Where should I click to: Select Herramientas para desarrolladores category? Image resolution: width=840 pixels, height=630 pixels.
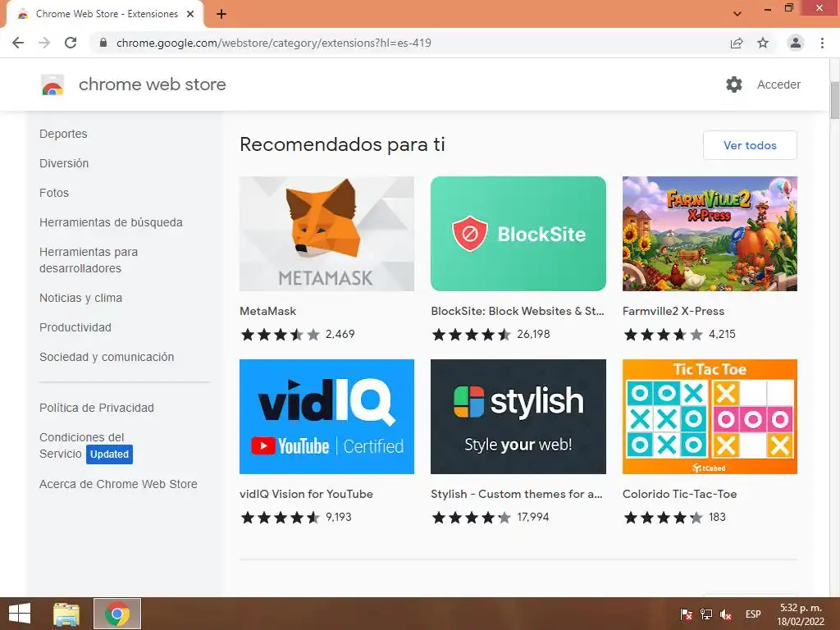pos(89,260)
